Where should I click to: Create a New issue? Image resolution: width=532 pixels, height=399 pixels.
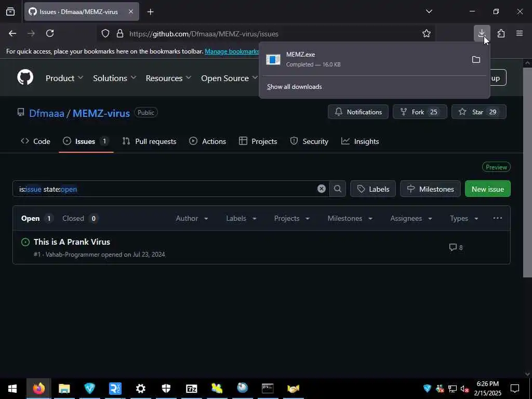(487, 189)
